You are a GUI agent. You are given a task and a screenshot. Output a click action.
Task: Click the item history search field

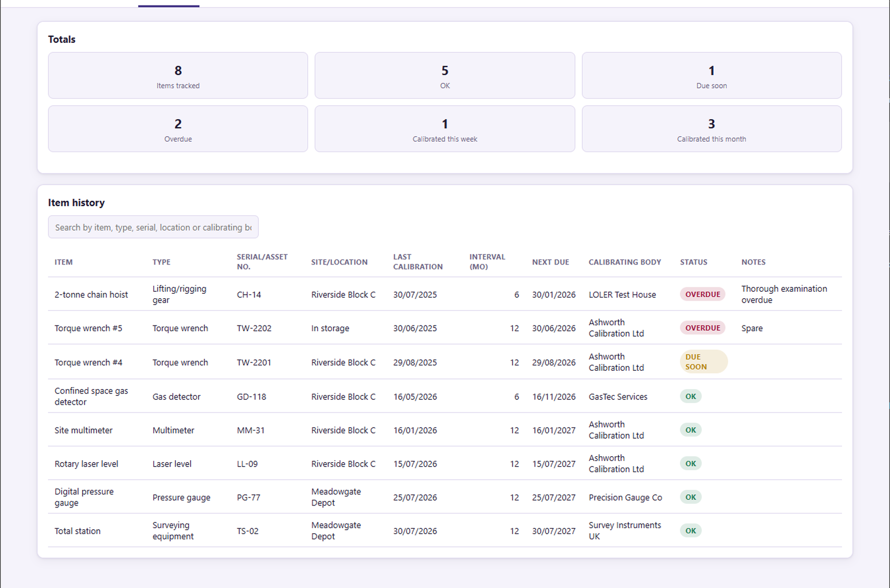tap(153, 227)
